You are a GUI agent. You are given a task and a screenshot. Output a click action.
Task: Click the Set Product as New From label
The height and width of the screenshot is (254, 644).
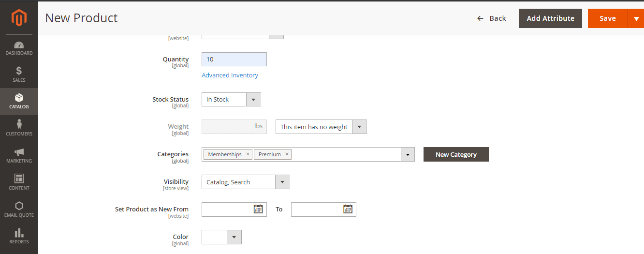pyautogui.click(x=152, y=209)
